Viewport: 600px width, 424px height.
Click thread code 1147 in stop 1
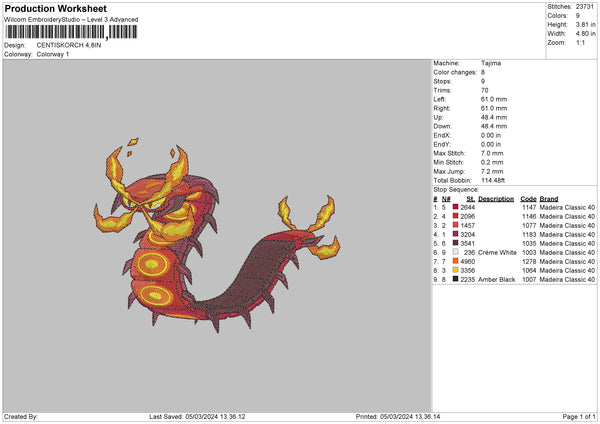tap(529, 207)
